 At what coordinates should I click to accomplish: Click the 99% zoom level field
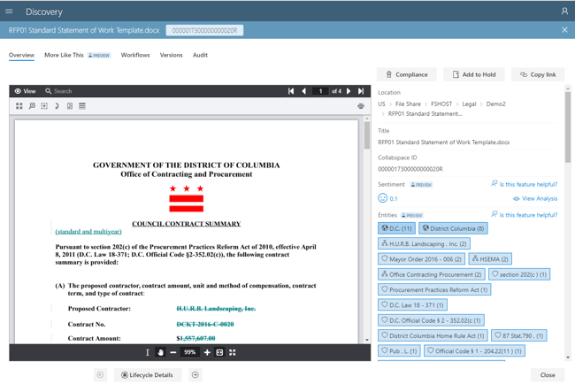tap(189, 352)
